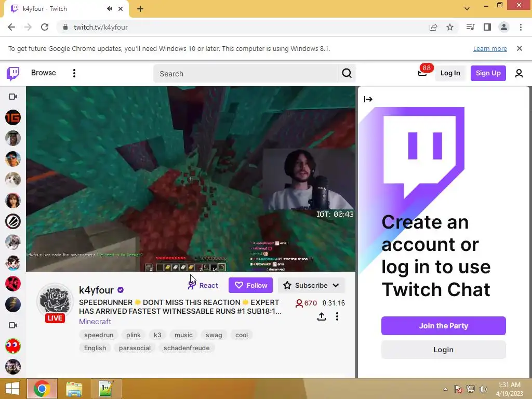Open File Explorer from the taskbar
Screen dimensions: 532x399
point(74,389)
